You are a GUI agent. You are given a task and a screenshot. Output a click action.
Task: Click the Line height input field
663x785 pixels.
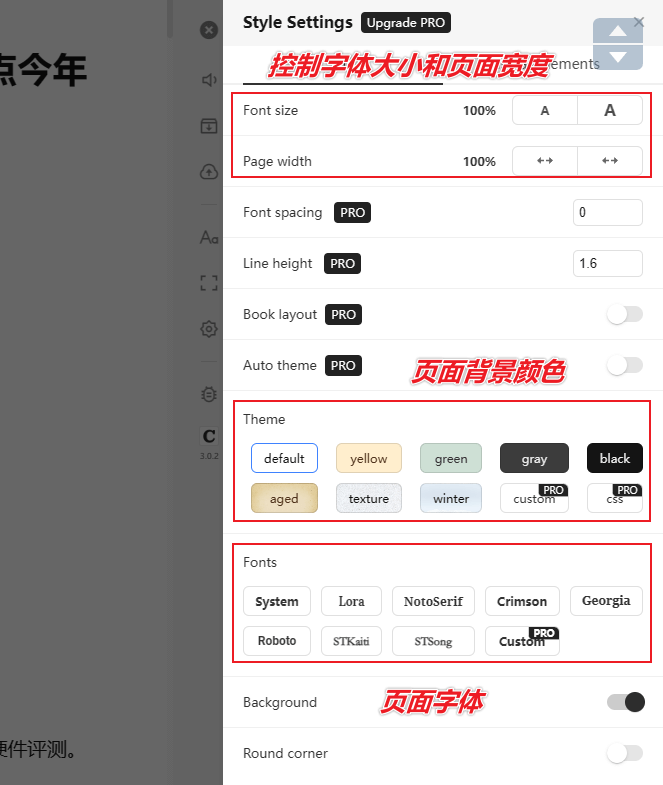coord(607,263)
